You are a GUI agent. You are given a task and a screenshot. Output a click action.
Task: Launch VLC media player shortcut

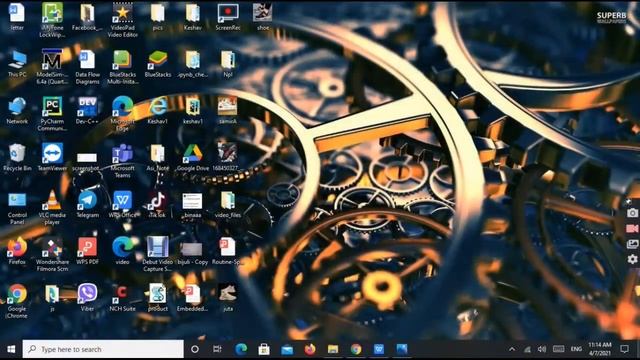[52, 207]
